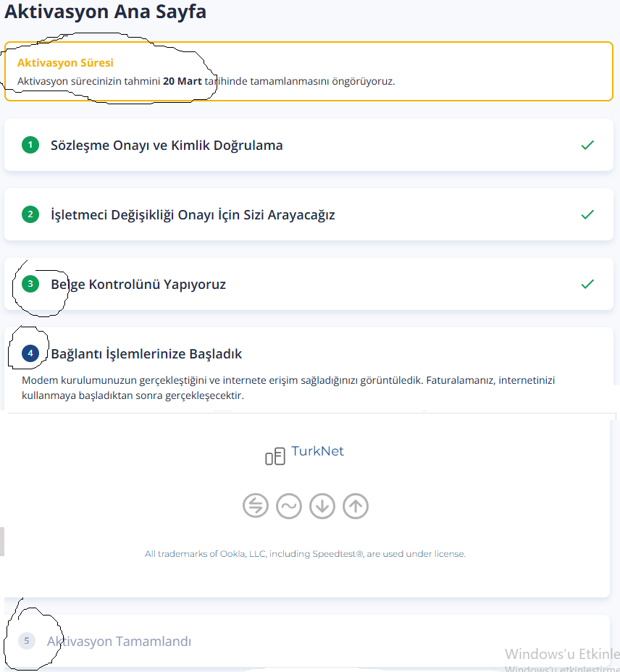620x672 pixels.
Task: Open the Aktivasyon Tamamlandı step
Action: tap(120, 641)
